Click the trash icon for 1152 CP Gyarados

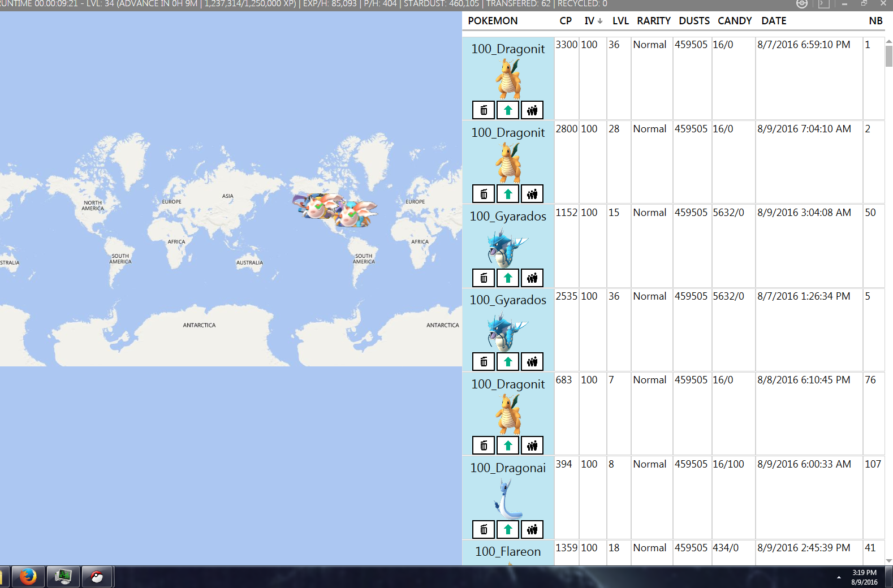point(484,278)
